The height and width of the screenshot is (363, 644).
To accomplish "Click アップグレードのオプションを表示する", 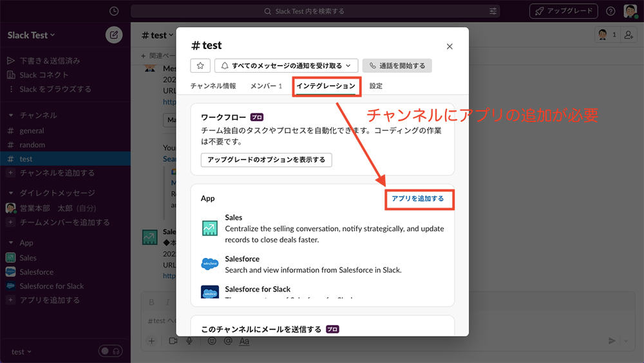I will pos(266,159).
